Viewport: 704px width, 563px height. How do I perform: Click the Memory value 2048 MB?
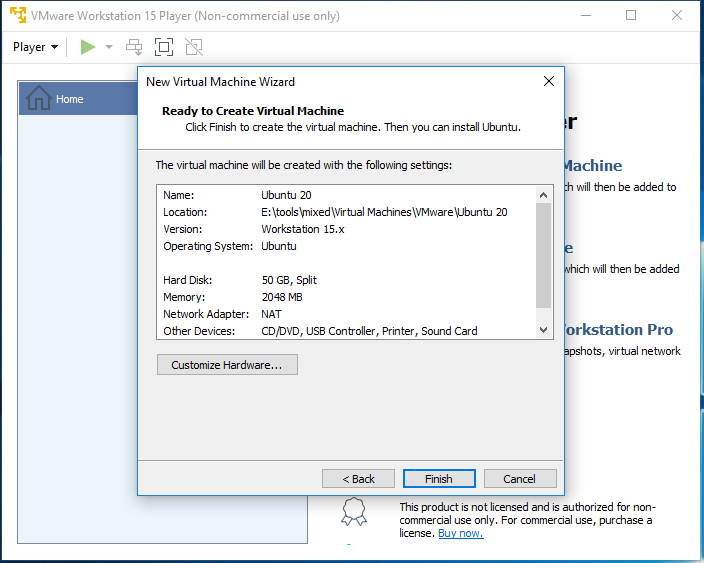click(x=282, y=297)
